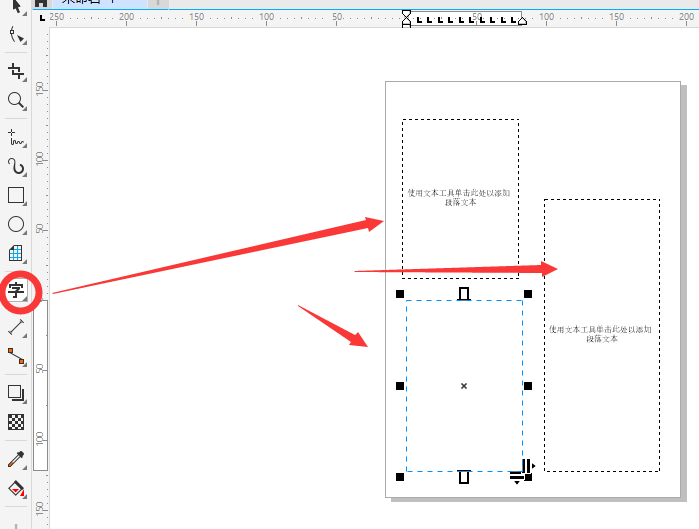Click the horizontal spacing arrow handle of selected frame
Viewport: 699px width, 529px height.
(x=529, y=466)
